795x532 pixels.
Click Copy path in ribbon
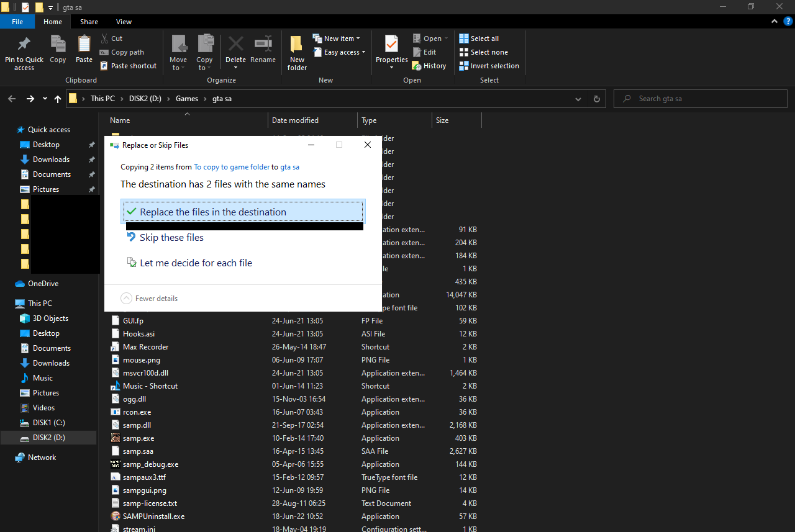pos(121,52)
